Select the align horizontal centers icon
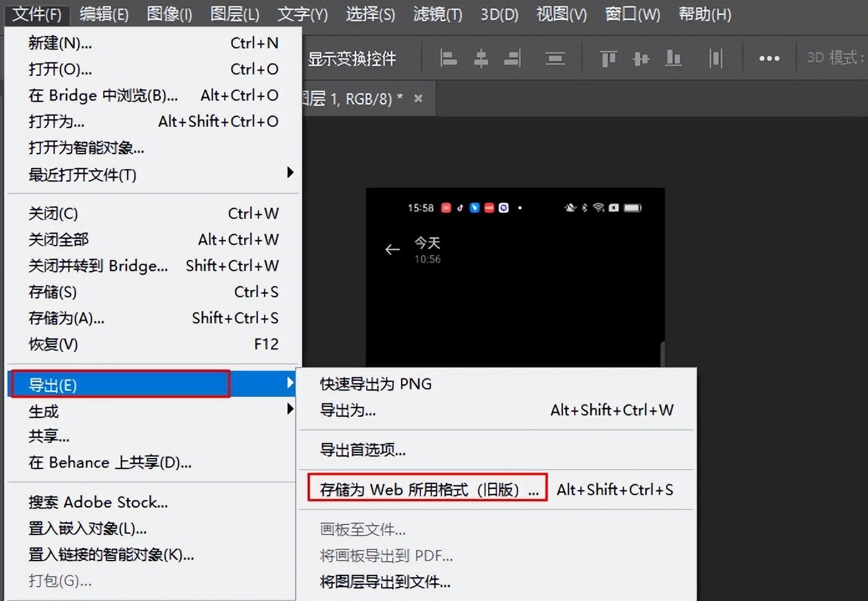 pos(481,58)
